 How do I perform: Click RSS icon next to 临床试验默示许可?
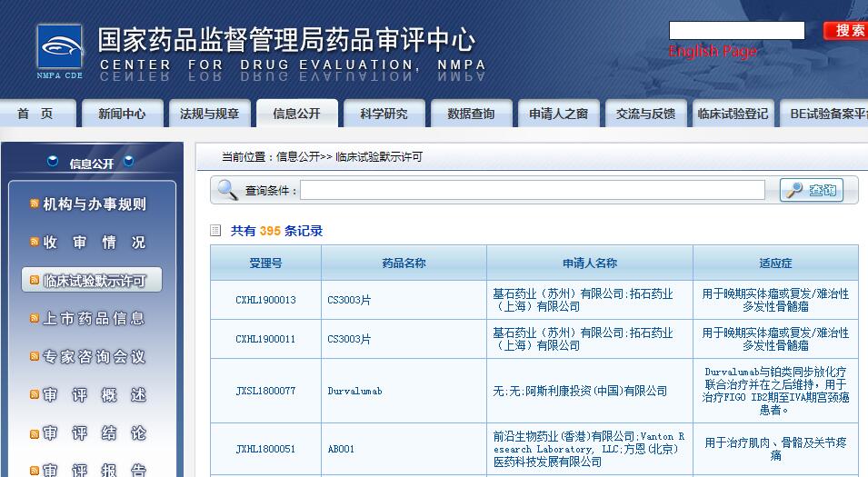pos(35,280)
